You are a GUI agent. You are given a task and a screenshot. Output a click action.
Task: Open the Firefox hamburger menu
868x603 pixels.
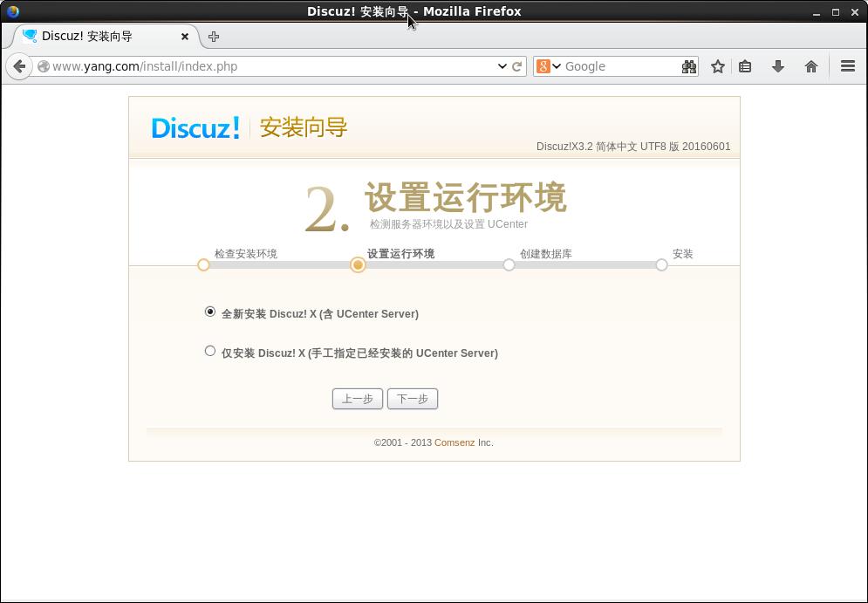point(847,65)
